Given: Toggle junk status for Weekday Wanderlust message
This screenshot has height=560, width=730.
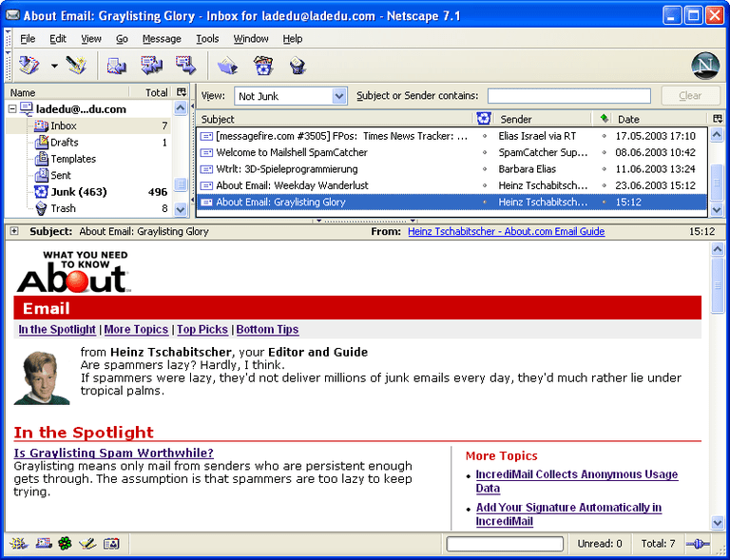Looking at the screenshot, I should (485, 185).
